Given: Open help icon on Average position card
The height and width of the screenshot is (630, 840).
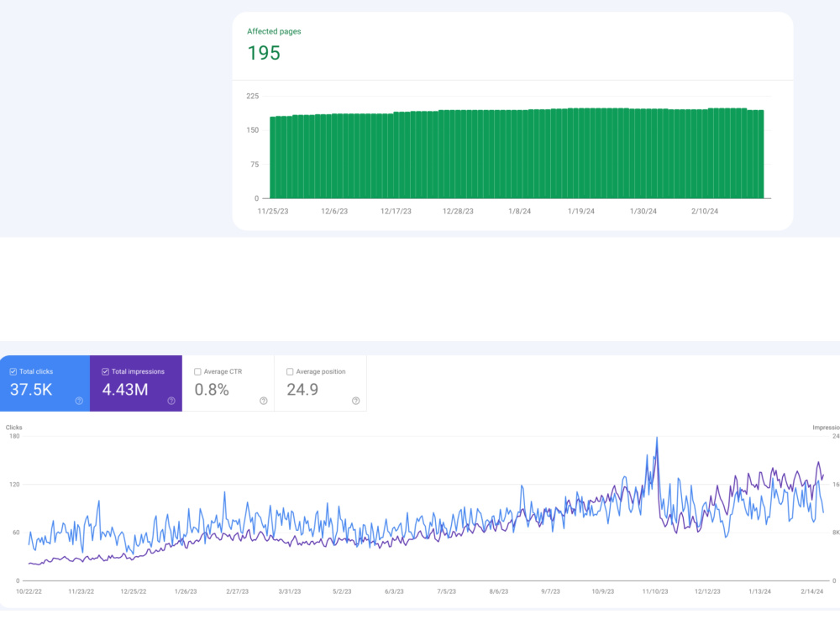Looking at the screenshot, I should click(355, 401).
